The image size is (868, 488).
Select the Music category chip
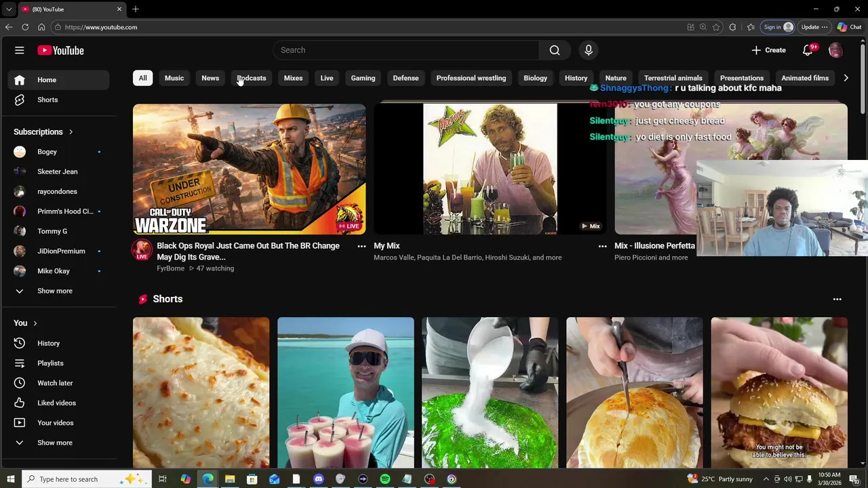174,78
